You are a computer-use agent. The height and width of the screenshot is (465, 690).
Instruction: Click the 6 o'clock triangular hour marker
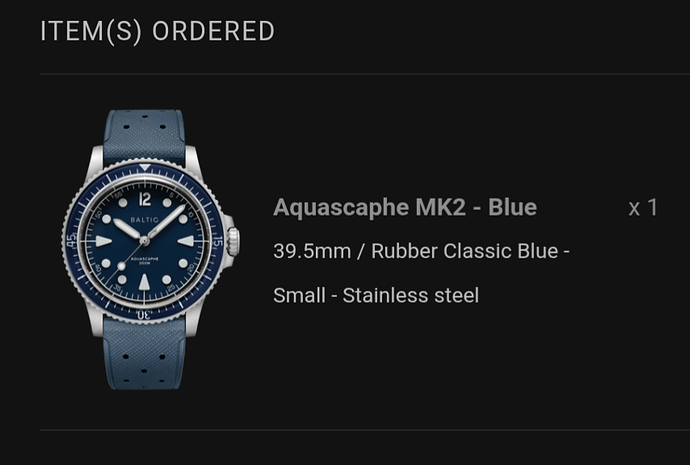(145, 283)
